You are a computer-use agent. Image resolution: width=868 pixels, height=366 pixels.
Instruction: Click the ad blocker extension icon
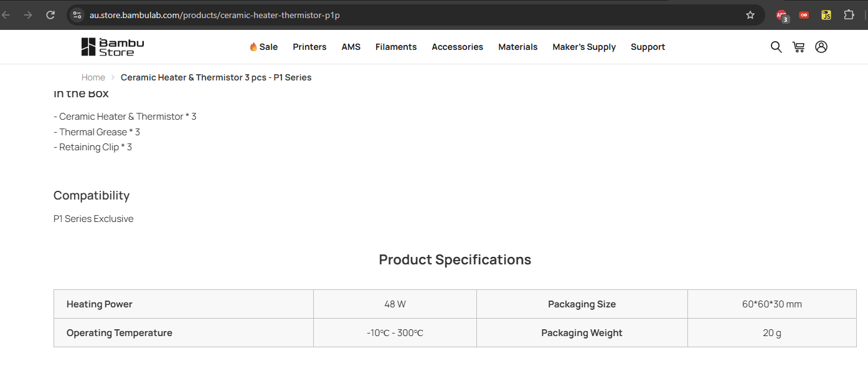click(782, 16)
